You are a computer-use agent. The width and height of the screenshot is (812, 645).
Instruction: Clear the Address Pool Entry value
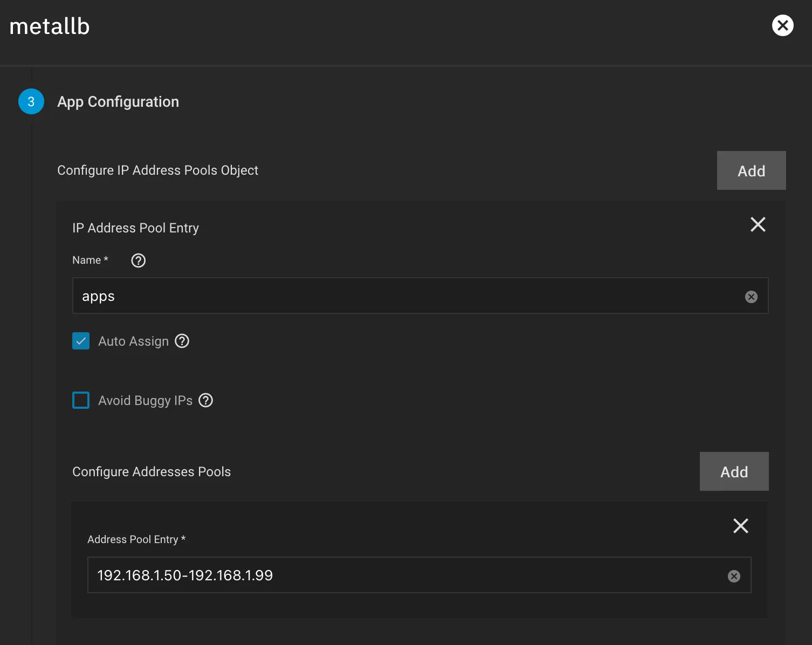click(734, 577)
